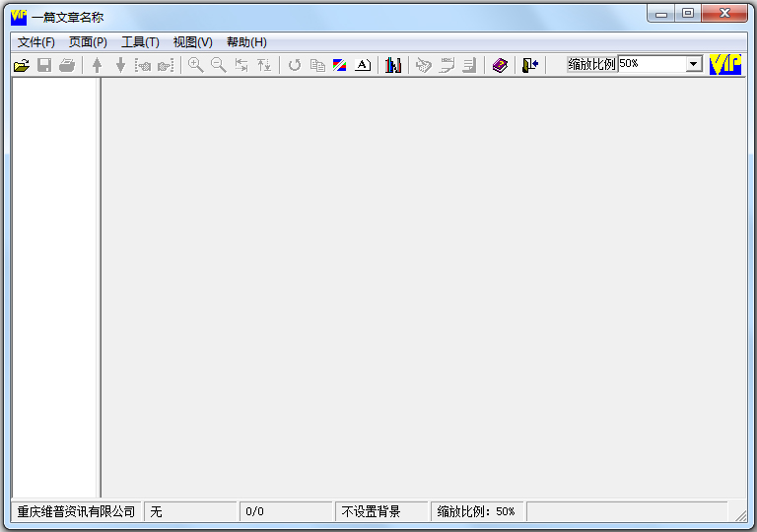Go to next page with down arrow
Viewport: 757px width, 532px height.
point(120,65)
